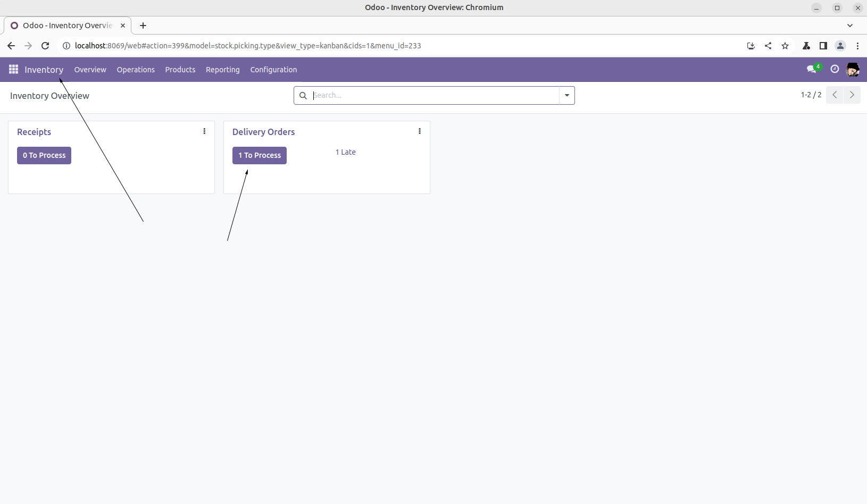Viewport: 867px width, 504px height.
Task: Open Receipts card options menu
Action: click(x=204, y=131)
